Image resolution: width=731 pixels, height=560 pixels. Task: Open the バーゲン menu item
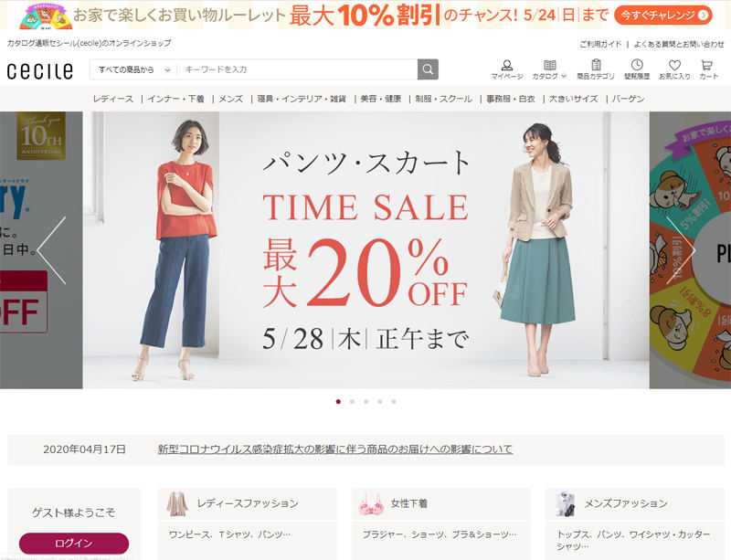coord(628,99)
